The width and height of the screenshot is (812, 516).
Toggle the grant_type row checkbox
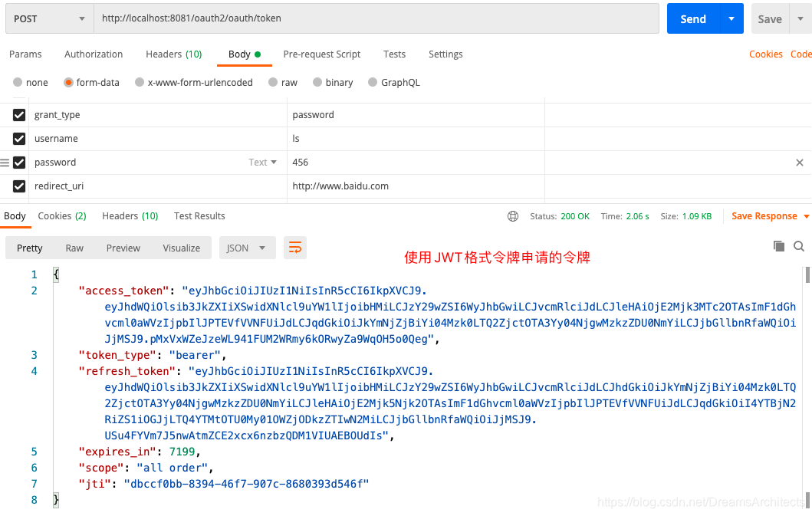19,115
